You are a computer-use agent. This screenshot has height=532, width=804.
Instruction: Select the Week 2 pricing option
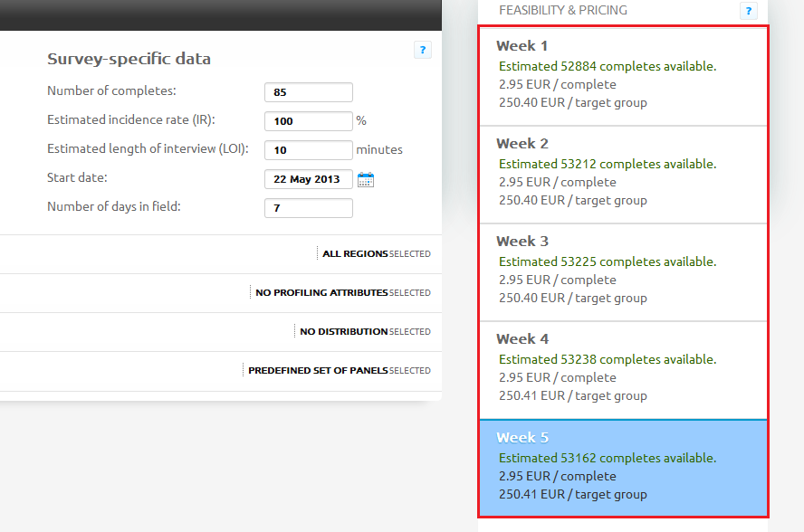[x=623, y=174]
